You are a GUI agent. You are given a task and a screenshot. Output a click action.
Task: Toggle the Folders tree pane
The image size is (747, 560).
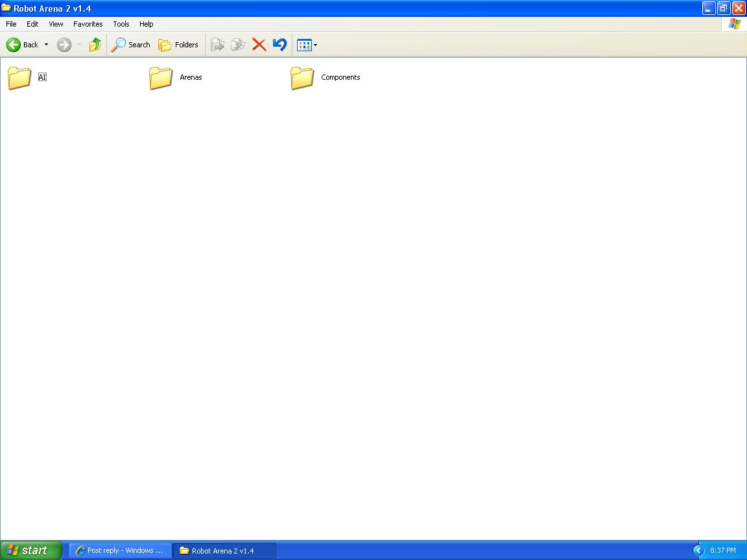[178, 45]
